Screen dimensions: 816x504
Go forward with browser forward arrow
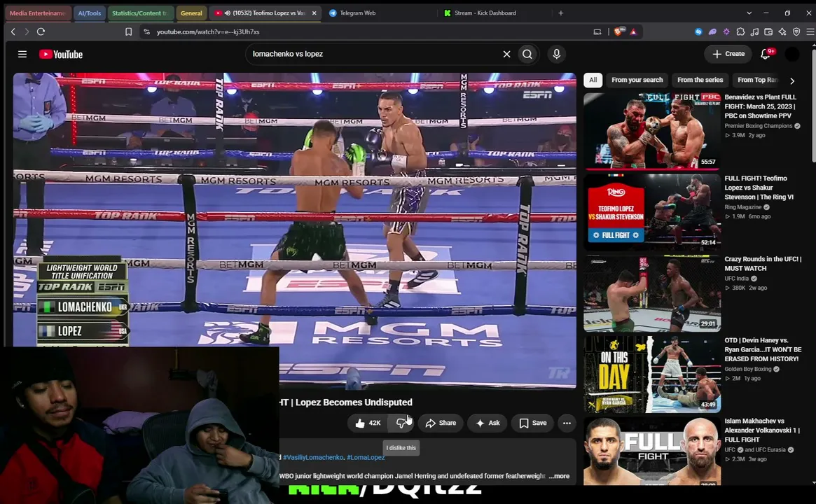coord(27,31)
